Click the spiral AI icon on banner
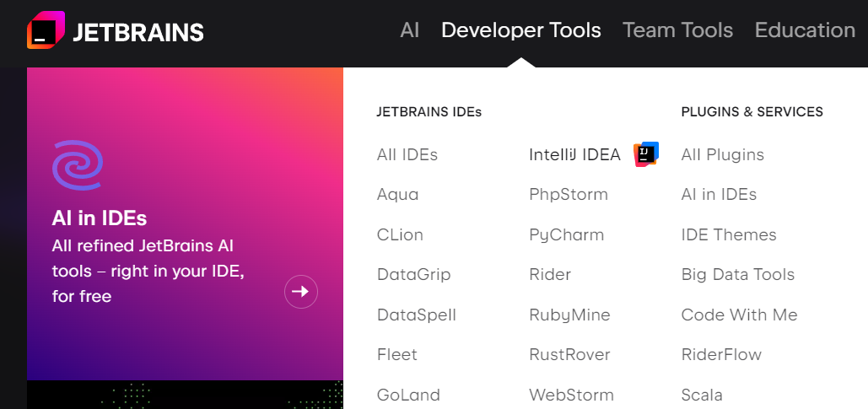 (78, 165)
